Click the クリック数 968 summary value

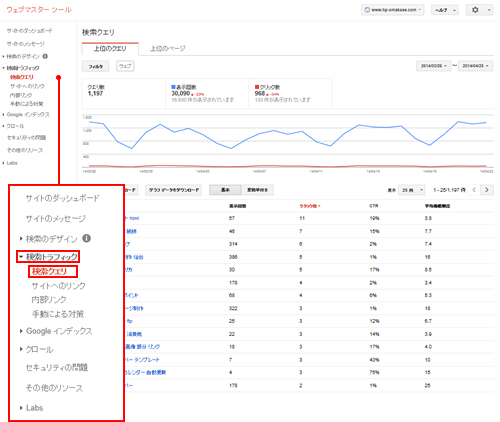pyautogui.click(x=260, y=93)
